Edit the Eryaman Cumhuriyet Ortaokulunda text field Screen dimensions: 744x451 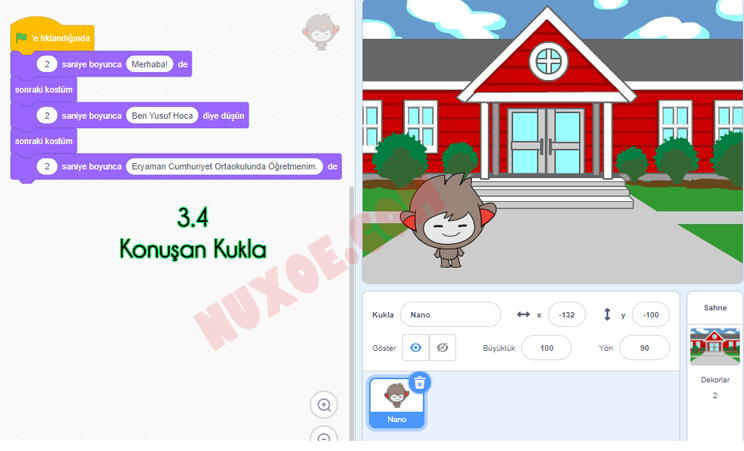point(224,166)
